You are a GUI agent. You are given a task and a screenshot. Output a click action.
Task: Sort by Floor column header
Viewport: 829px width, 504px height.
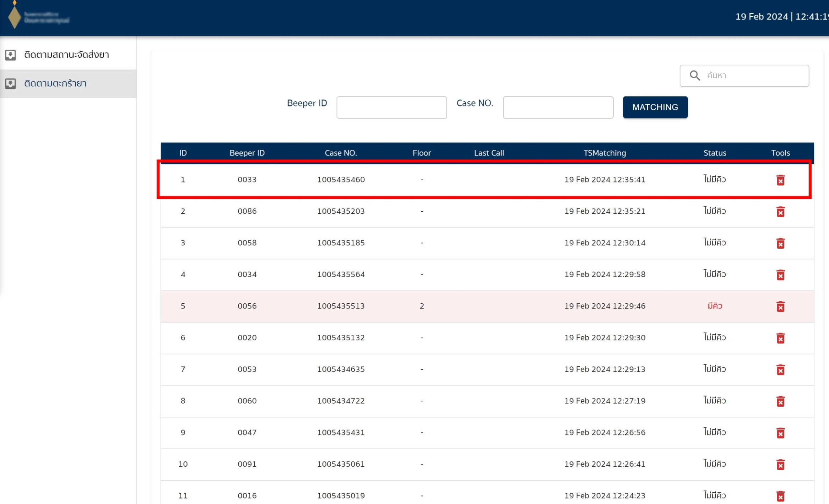422,153
